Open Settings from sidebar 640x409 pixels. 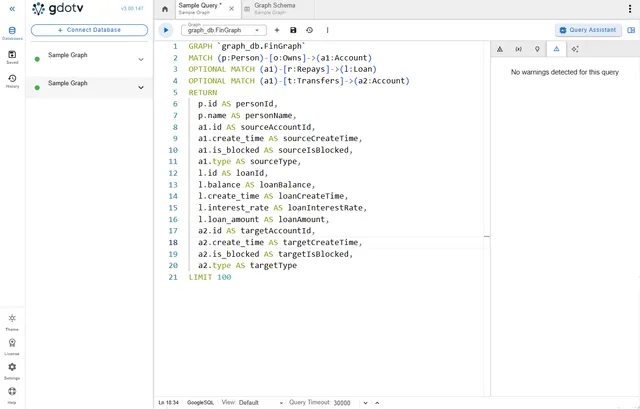(12, 371)
